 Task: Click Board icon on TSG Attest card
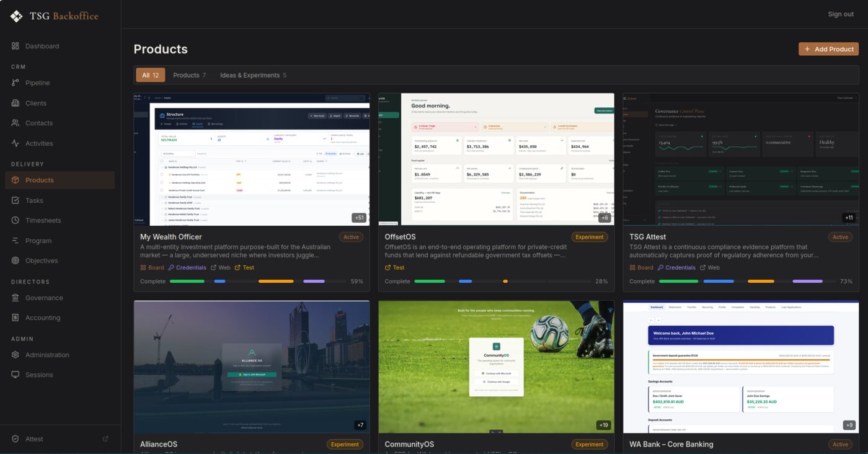[632, 268]
